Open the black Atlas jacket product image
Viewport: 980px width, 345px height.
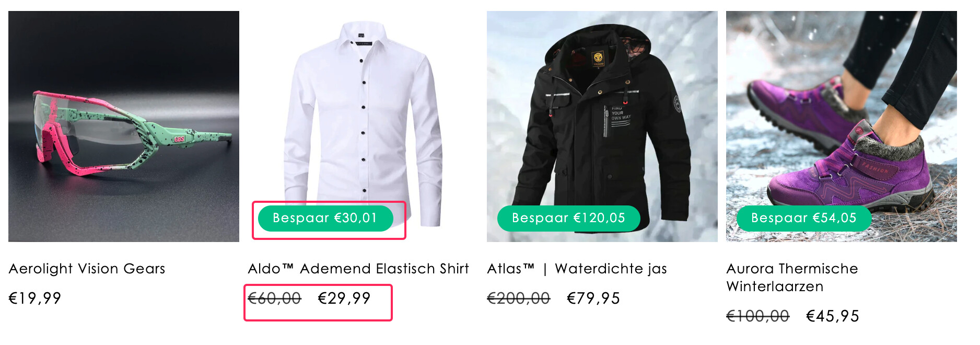[x=602, y=126]
